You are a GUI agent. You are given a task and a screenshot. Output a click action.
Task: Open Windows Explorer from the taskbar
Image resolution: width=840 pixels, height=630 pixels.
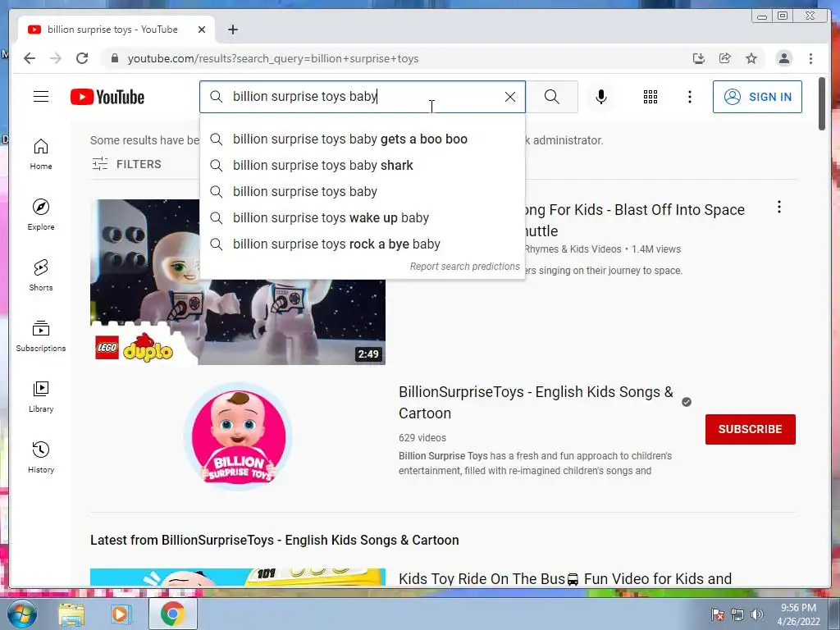coord(71,614)
